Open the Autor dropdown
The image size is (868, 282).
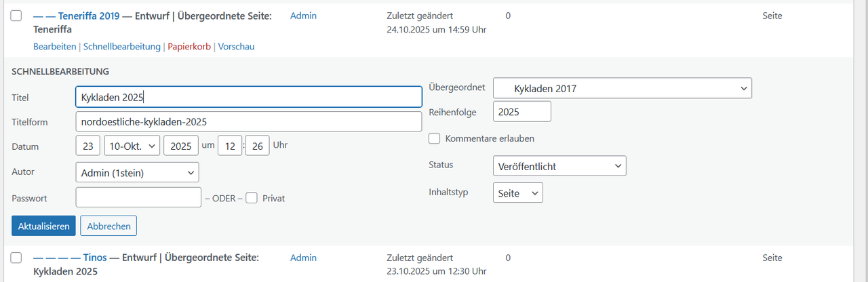click(137, 173)
